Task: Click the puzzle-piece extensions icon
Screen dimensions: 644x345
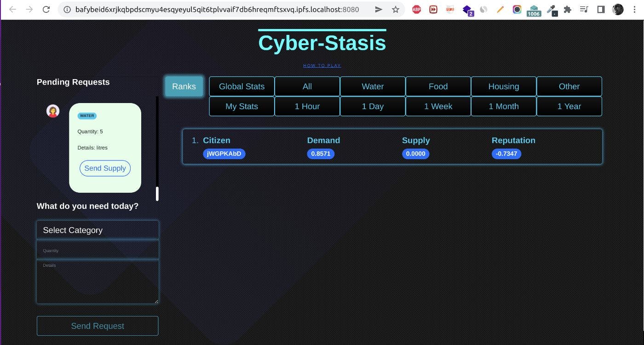Action: (x=568, y=9)
